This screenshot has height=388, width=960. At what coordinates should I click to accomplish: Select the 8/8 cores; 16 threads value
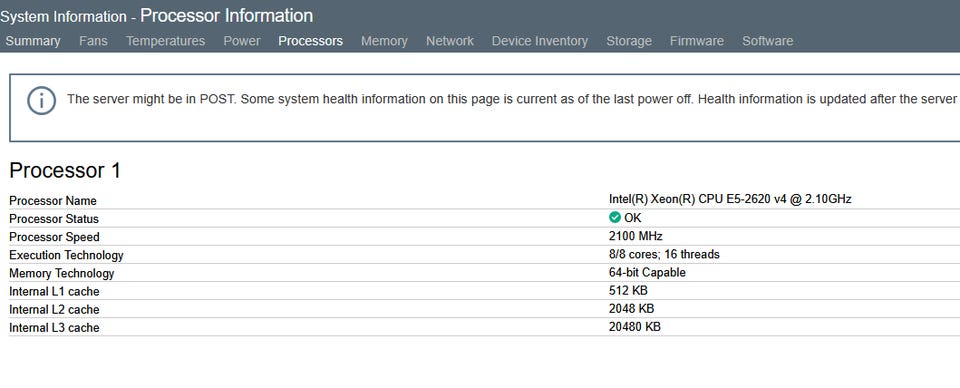click(664, 254)
